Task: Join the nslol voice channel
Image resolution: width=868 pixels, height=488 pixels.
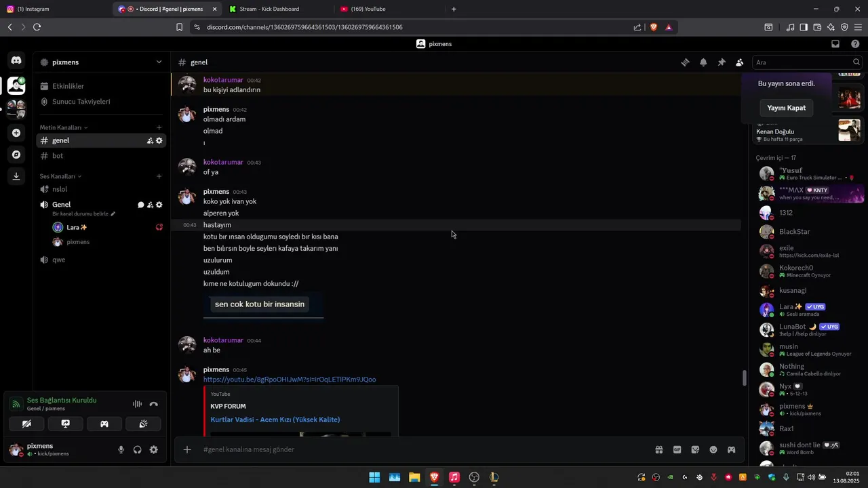Action: click(101, 189)
